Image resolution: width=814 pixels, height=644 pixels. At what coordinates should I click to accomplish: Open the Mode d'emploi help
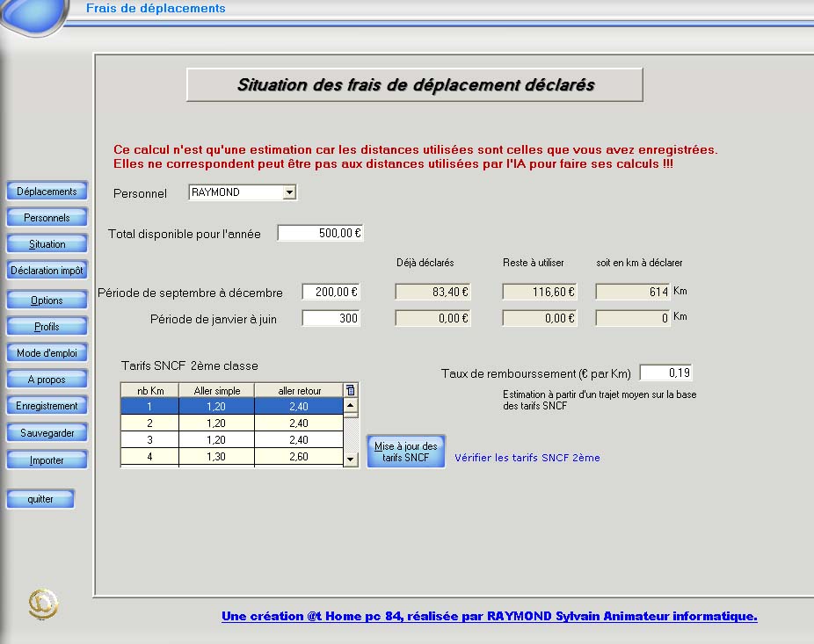tap(47, 353)
